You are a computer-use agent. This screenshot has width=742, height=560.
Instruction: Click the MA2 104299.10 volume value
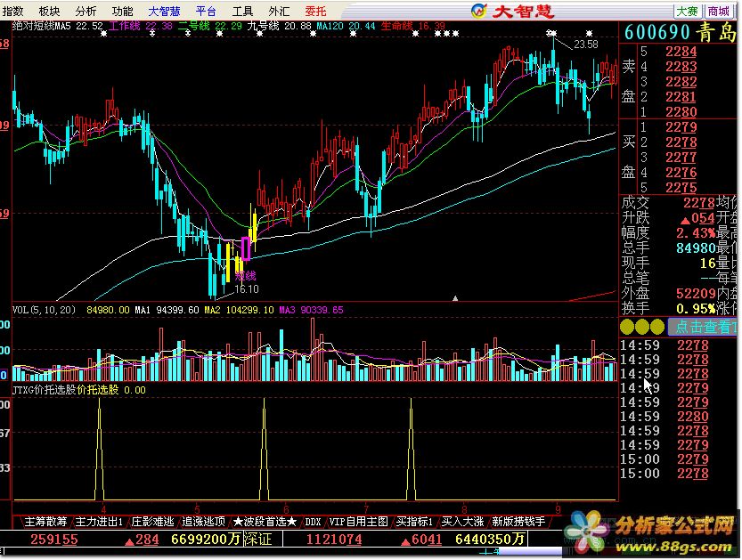(239, 310)
